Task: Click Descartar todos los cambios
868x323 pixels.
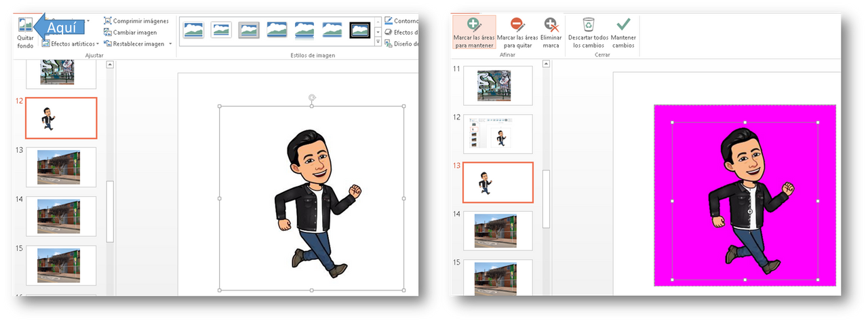Action: pyautogui.click(x=588, y=33)
